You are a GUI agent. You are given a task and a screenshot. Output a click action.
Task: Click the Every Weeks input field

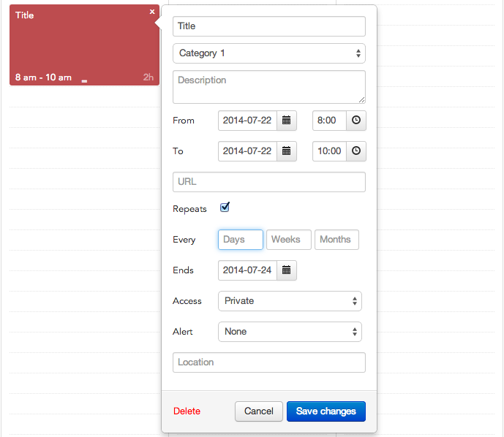point(289,240)
